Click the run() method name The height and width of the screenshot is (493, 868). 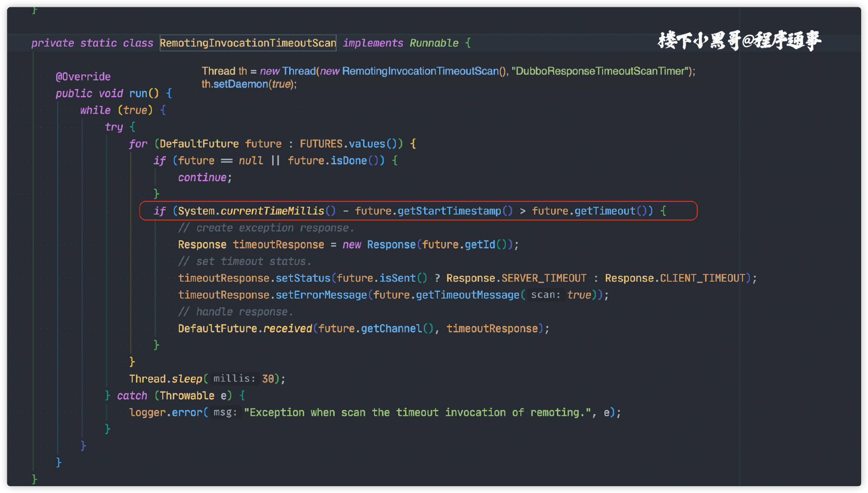(144, 93)
